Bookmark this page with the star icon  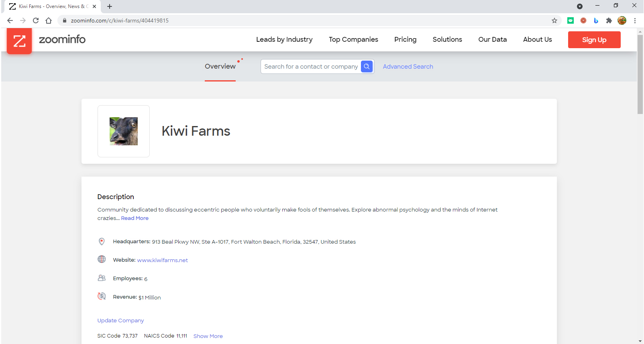pos(554,20)
